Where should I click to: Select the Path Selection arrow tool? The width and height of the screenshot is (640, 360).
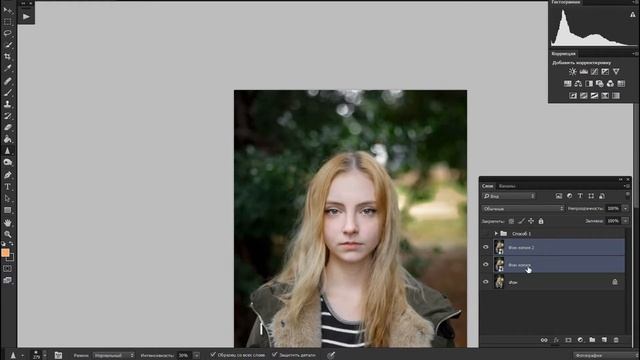7,198
